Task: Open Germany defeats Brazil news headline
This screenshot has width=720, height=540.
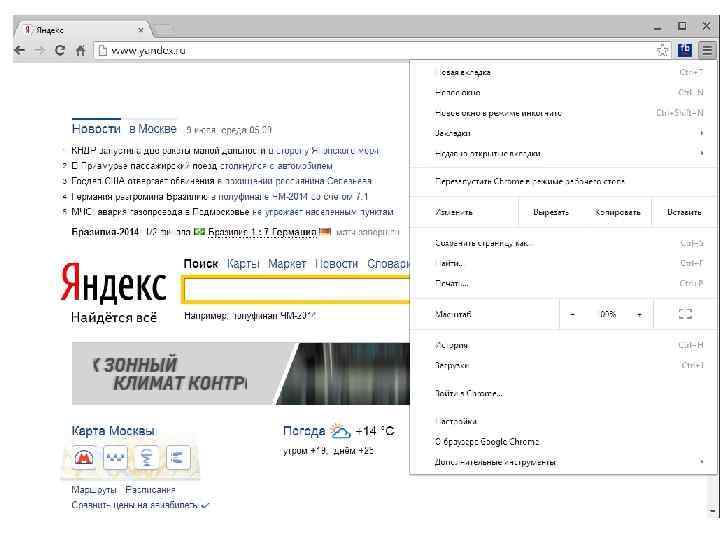Action: click(219, 197)
